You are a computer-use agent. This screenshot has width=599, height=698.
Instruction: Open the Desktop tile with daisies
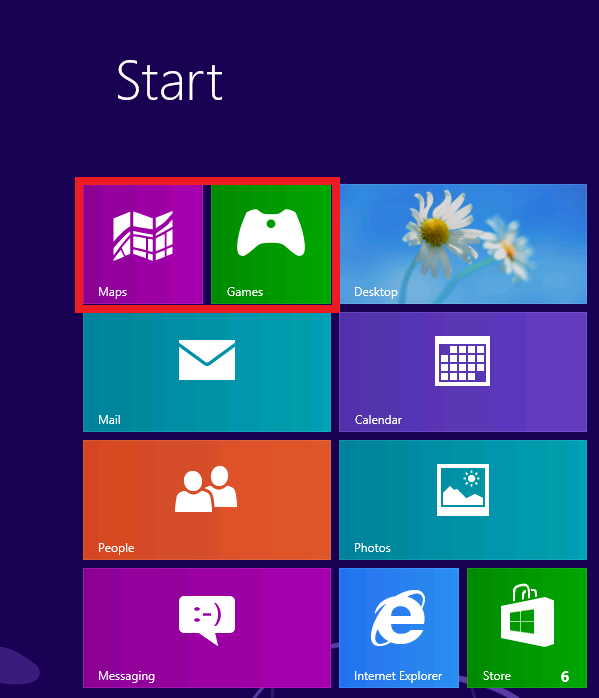tap(463, 244)
